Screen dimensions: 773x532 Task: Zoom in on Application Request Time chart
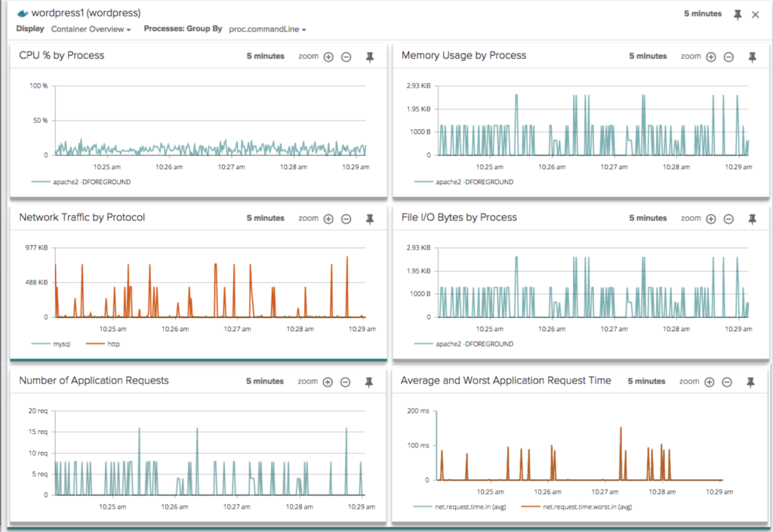click(710, 382)
